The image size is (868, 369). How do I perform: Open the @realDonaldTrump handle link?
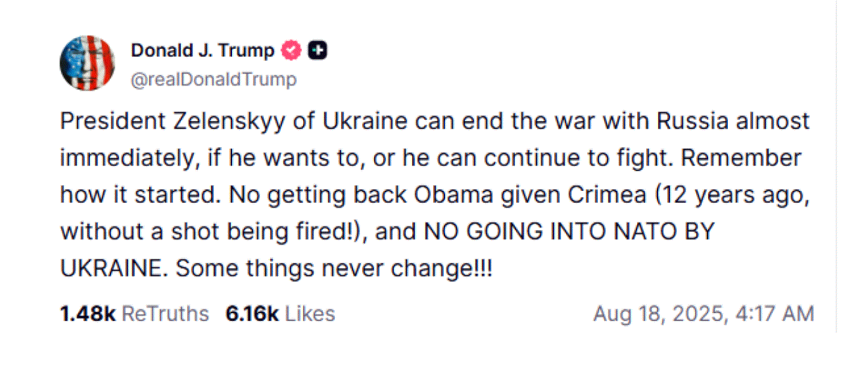(213, 79)
